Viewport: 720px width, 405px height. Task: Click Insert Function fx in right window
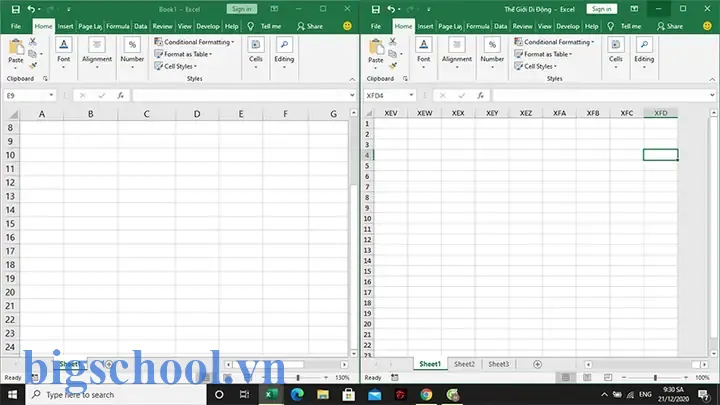pyautogui.click(x=480, y=96)
